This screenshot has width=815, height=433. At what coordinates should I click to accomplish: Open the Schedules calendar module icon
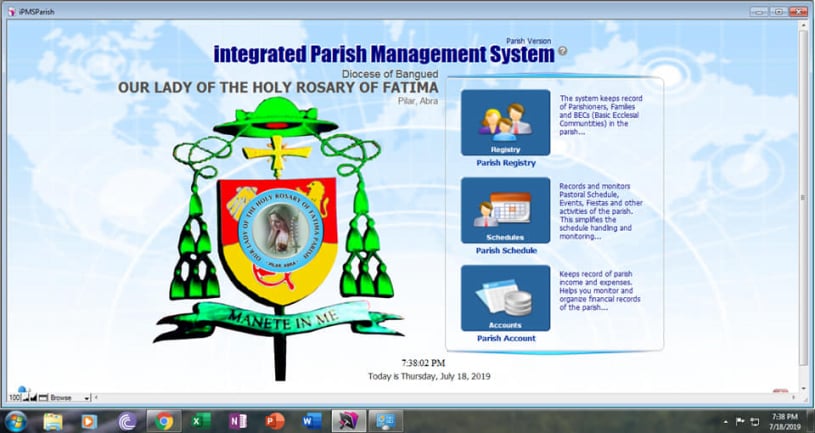pyautogui.click(x=505, y=211)
